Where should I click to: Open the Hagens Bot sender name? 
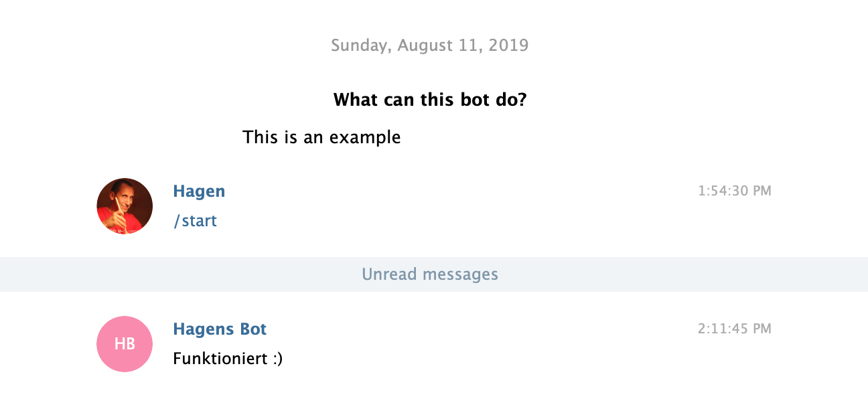pos(220,329)
